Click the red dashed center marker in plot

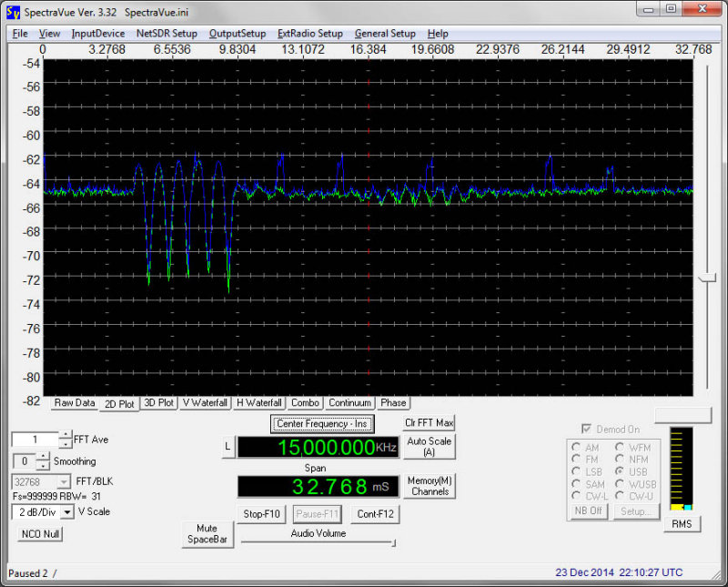(x=369, y=228)
